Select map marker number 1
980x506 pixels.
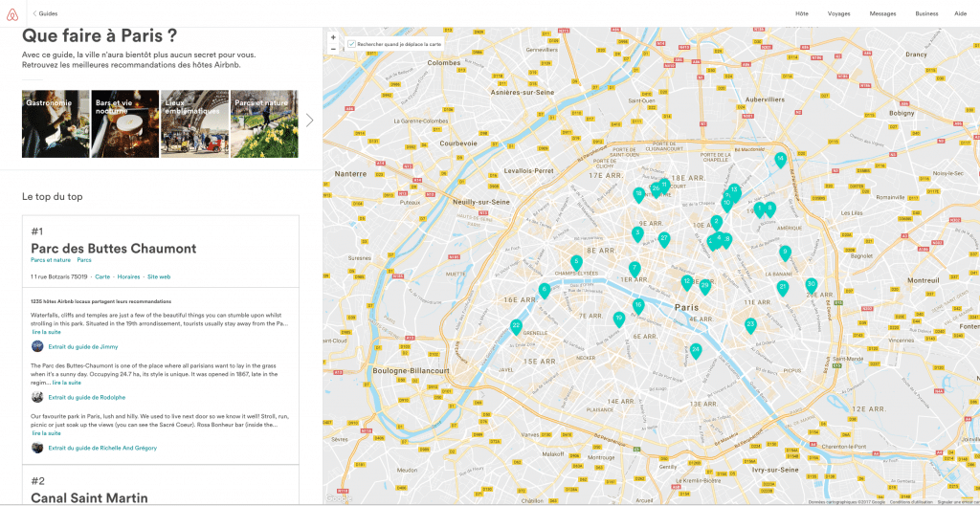pyautogui.click(x=759, y=209)
